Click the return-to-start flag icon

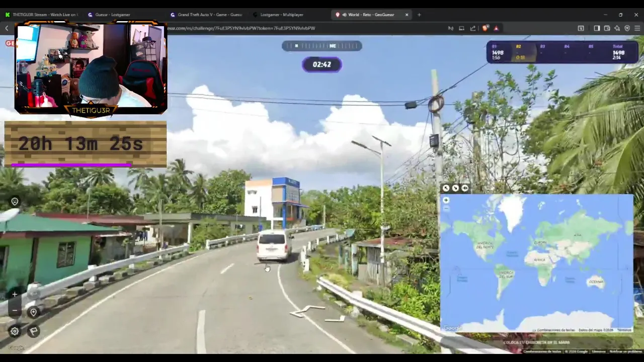click(33, 331)
